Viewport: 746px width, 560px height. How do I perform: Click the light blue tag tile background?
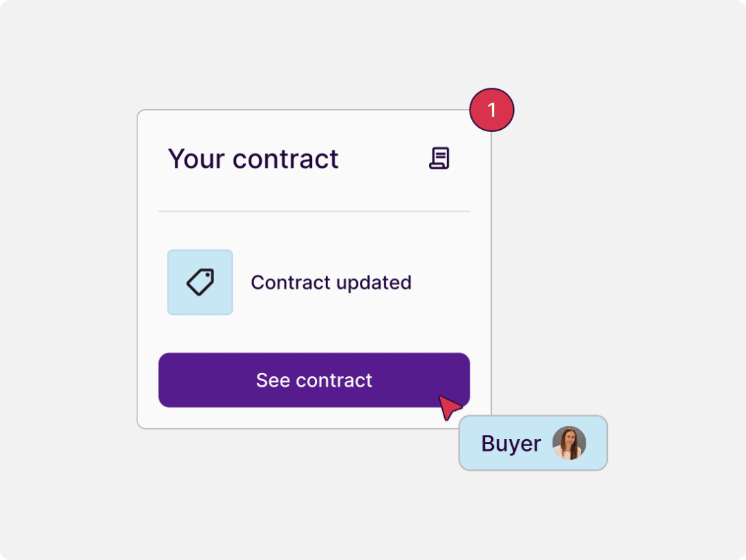pos(200,282)
